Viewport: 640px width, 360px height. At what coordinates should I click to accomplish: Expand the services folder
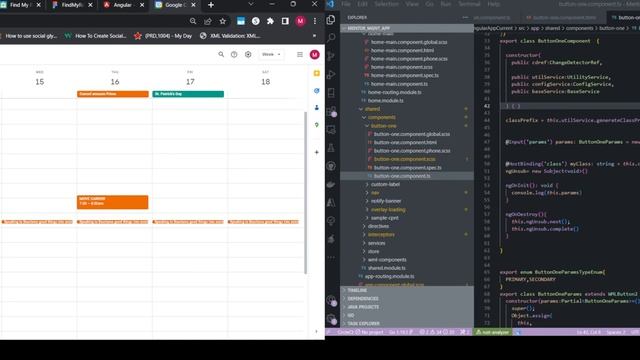[x=364, y=243]
